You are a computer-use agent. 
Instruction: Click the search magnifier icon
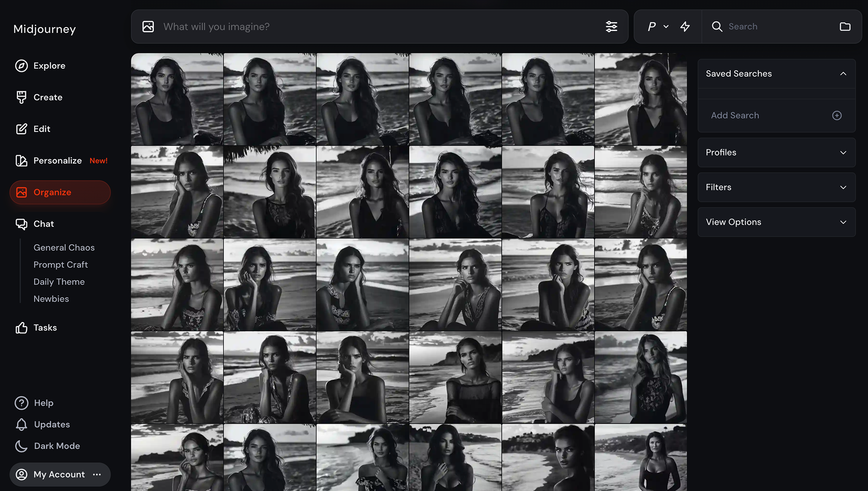tap(717, 27)
